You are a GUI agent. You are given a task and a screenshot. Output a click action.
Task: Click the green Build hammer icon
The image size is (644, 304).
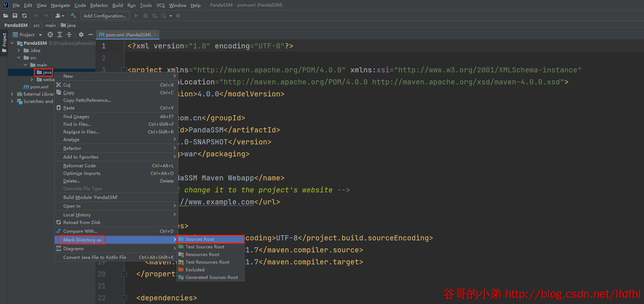pos(73,15)
